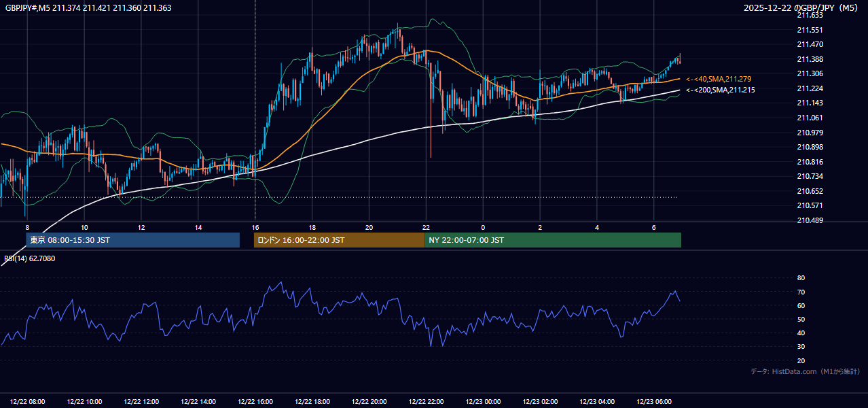
Task: Click bottom date label 12/22 22:00
Action: pos(427,402)
